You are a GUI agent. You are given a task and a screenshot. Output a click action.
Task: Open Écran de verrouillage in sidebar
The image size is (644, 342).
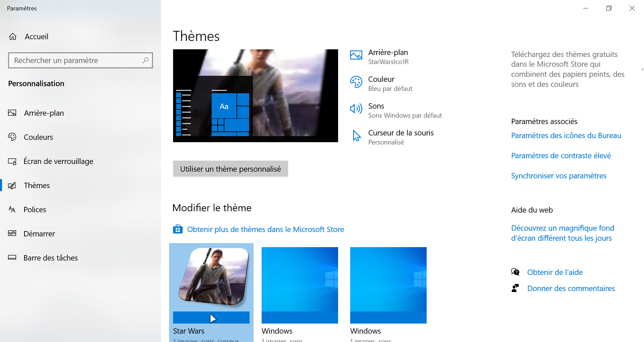click(58, 161)
